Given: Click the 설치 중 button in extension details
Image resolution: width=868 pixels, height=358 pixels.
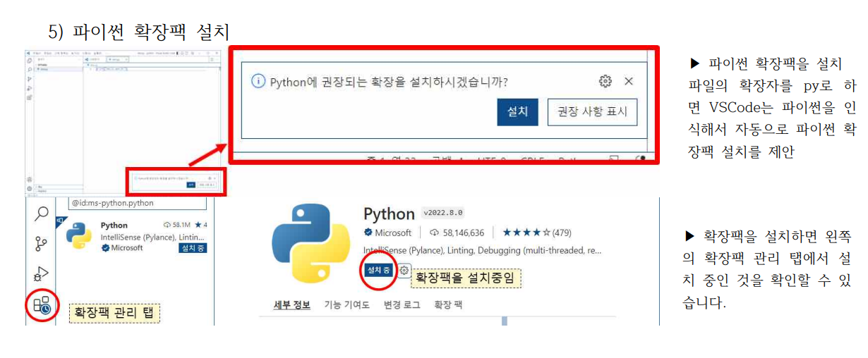Looking at the screenshot, I should [x=379, y=271].
